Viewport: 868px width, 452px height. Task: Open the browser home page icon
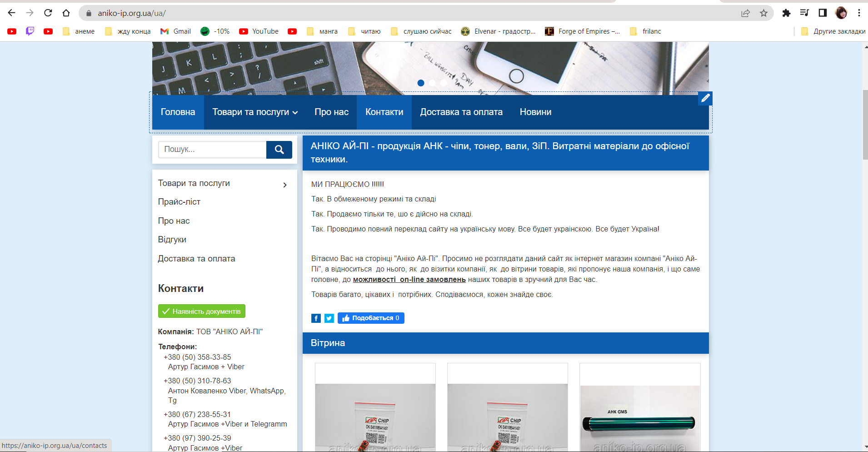[x=66, y=13]
